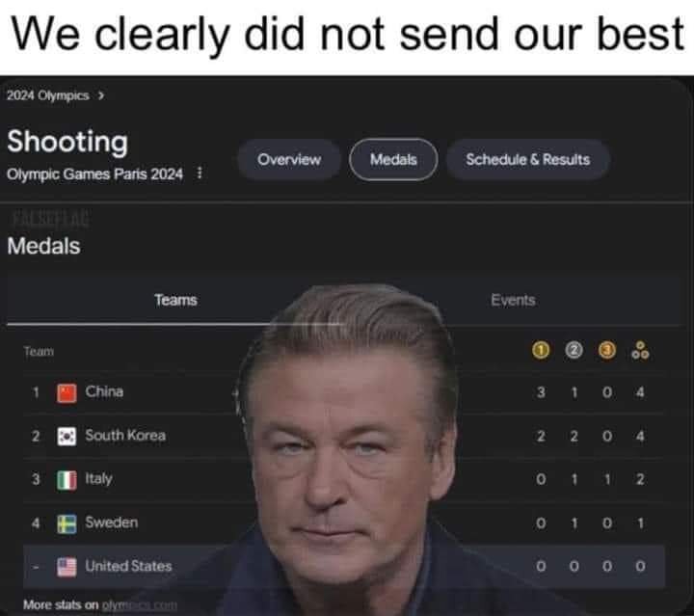Viewport: 694px width, 616px height.
Task: Open the olympics.com more stats link
Action: click(x=140, y=605)
